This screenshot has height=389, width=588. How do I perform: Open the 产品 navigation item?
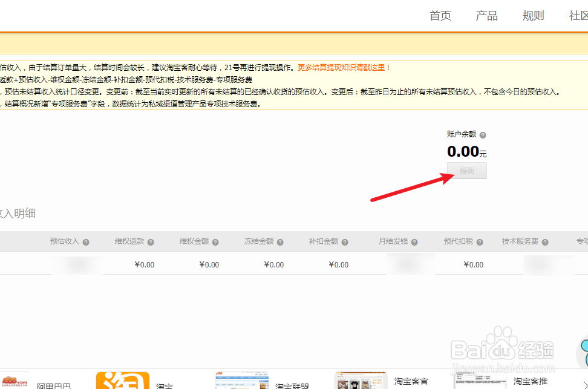(486, 16)
